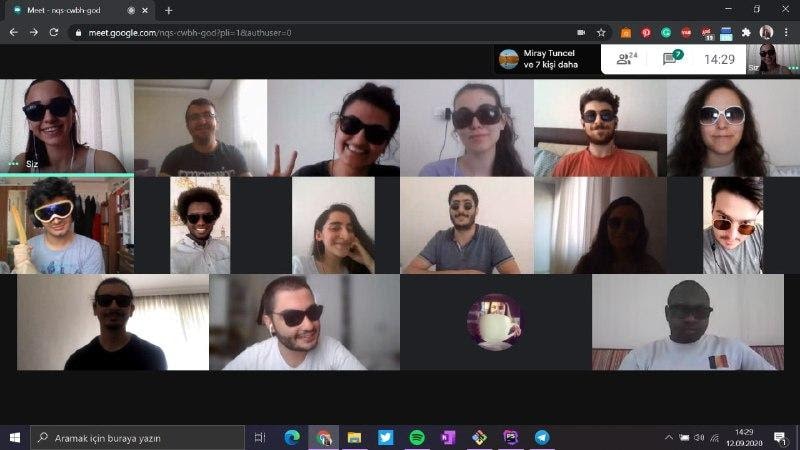Toggle the system volume speaker icon
Screen dimensions: 800x450
point(699,437)
